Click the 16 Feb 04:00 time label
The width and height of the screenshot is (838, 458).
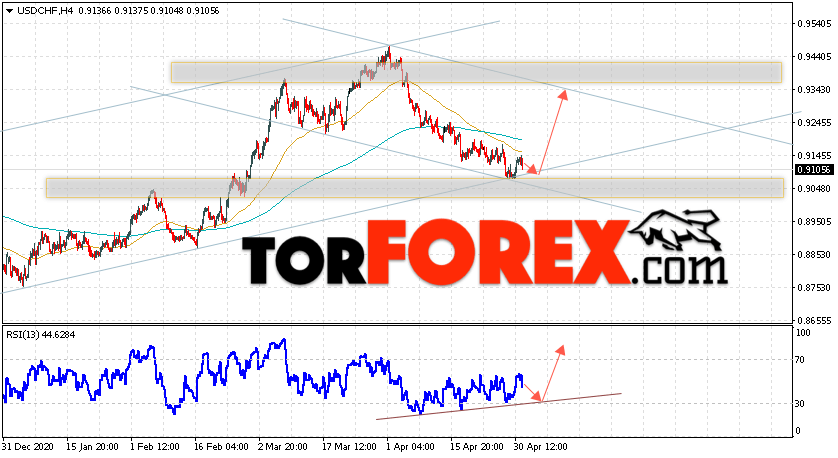coord(221,446)
